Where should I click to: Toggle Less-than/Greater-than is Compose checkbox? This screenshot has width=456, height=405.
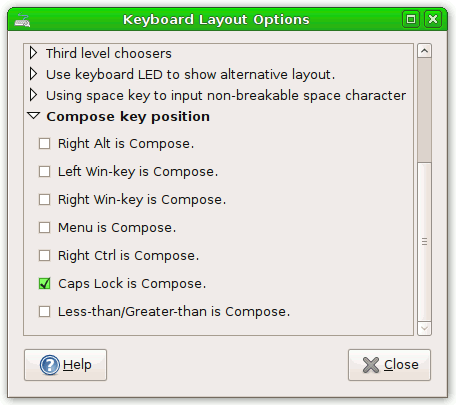click(44, 312)
